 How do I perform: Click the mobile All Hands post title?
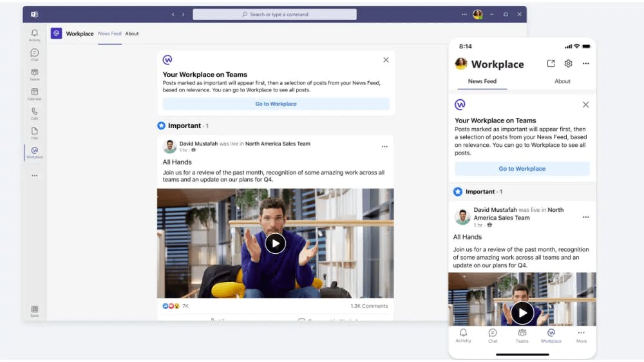tap(468, 237)
